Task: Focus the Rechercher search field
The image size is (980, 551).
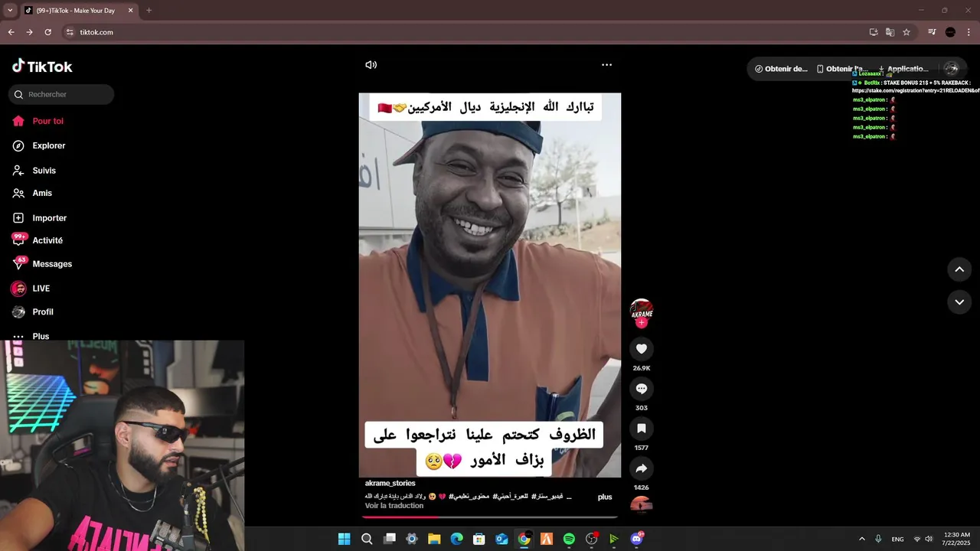Action: coord(61,94)
